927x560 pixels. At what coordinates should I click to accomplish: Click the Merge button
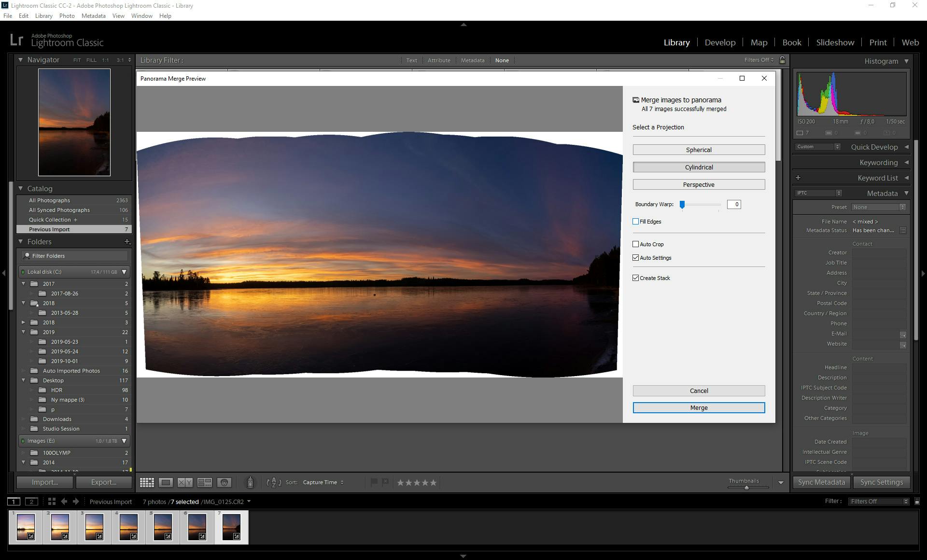pos(699,408)
